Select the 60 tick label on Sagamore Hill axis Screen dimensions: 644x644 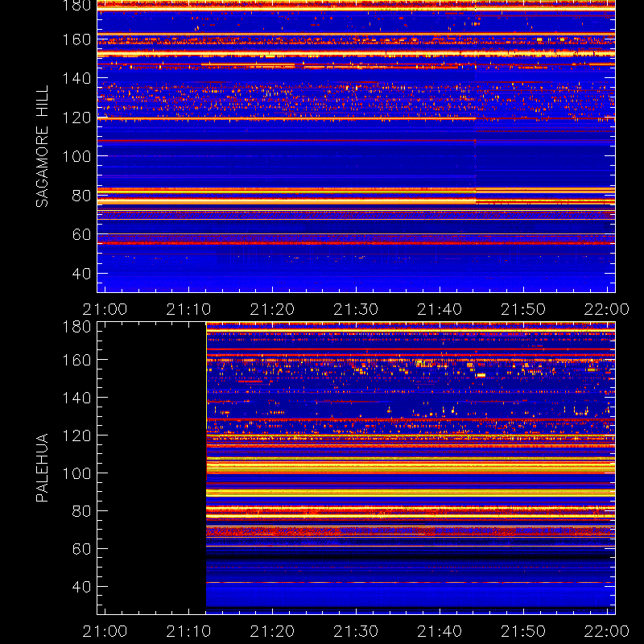[81, 234]
